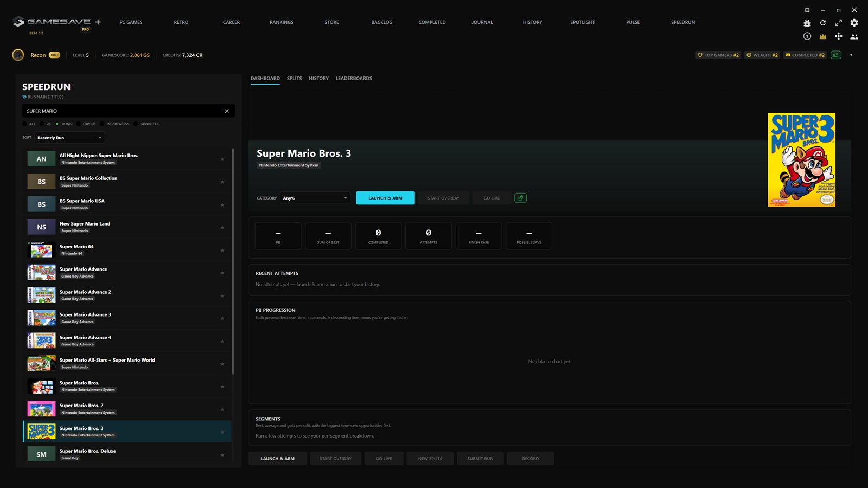This screenshot has width=868, height=488.
Task: Click the Super Mario Bros. 3 box art
Action: click(801, 159)
